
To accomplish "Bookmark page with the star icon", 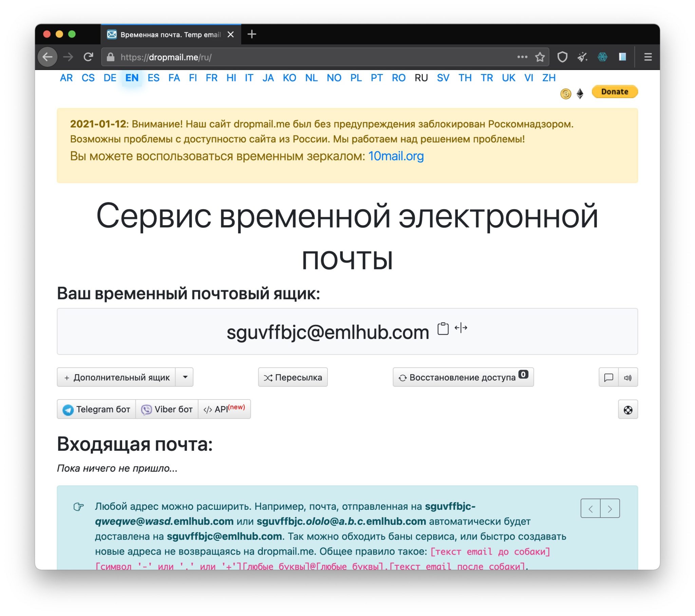I will (540, 57).
